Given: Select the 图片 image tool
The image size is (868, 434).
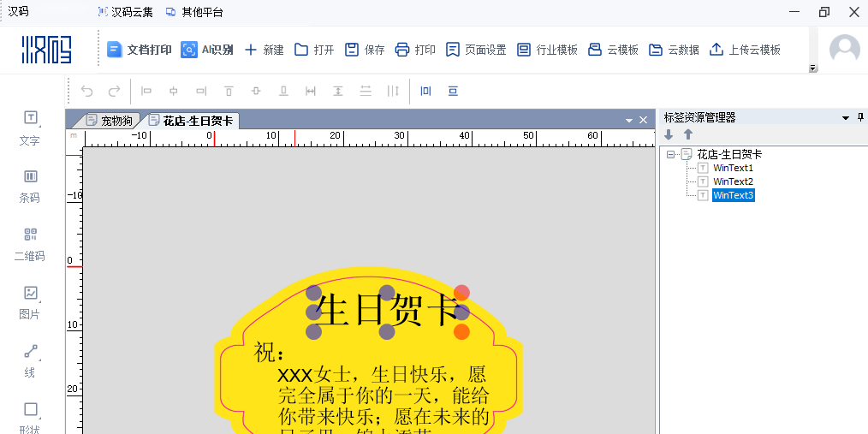Looking at the screenshot, I should [30, 303].
